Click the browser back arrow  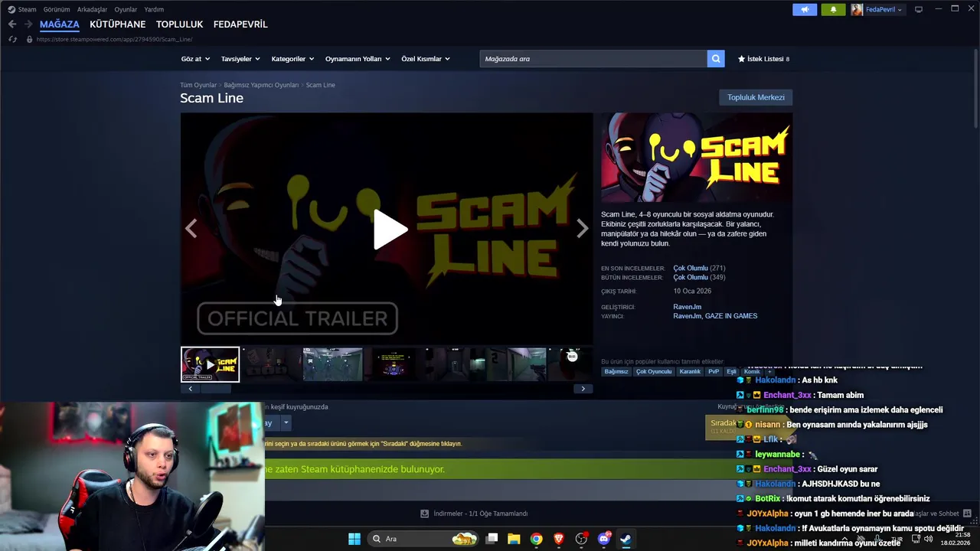pos(12,24)
